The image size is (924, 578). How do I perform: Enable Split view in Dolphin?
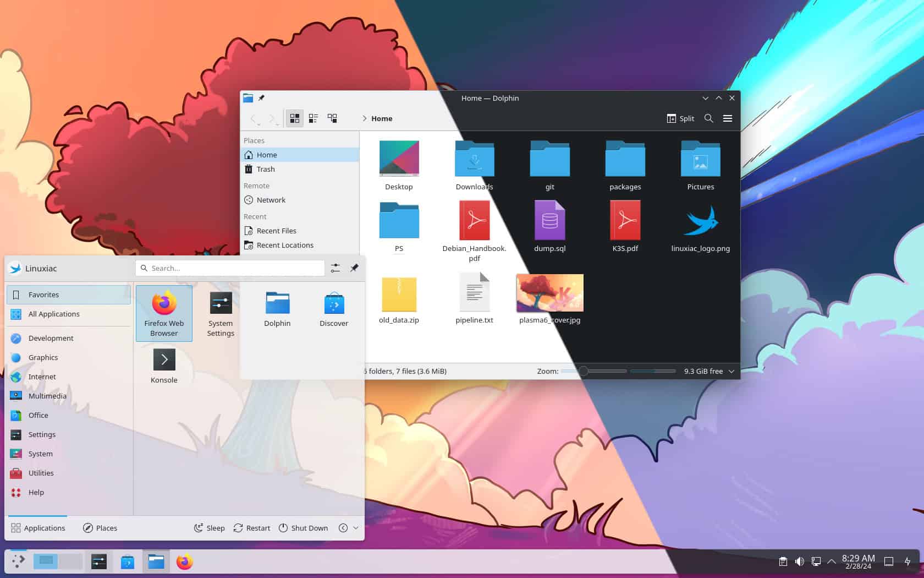point(680,118)
